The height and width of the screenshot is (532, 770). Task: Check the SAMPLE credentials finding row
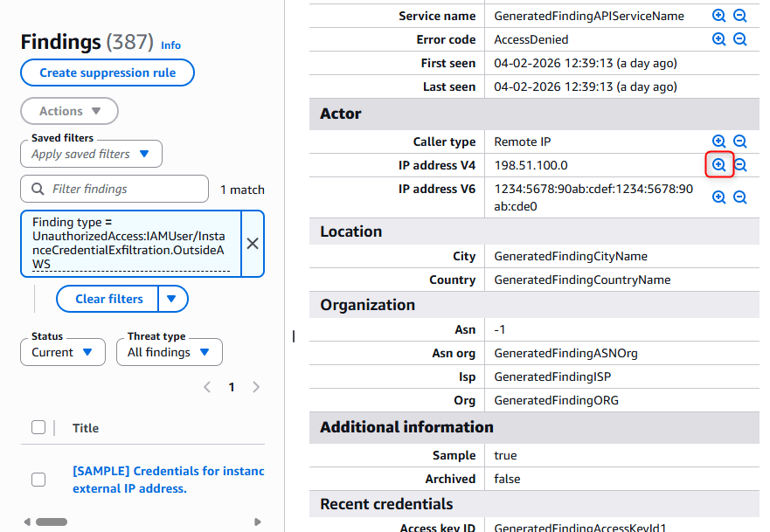[38, 480]
